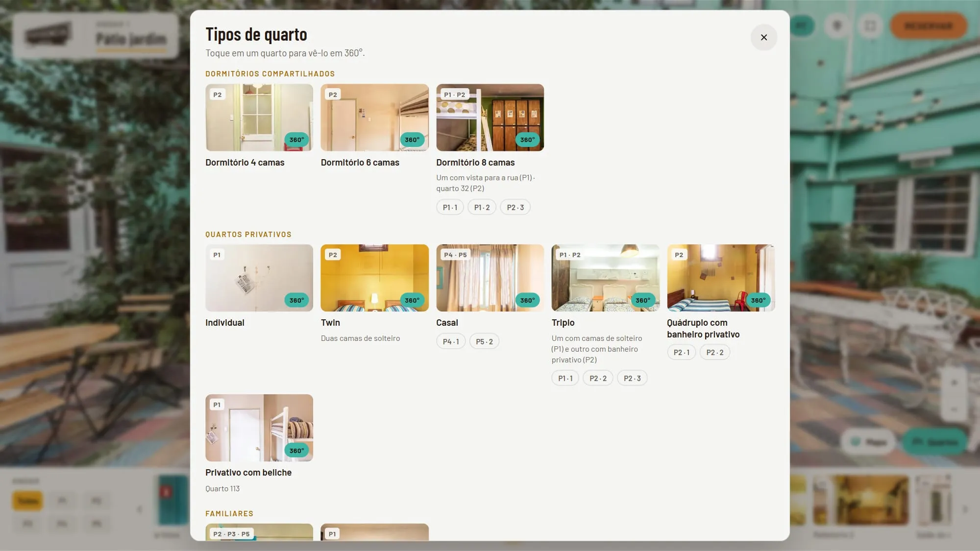This screenshot has width=980, height=551.
Task: Click the 360° badge on Dormitório 6 camas
Action: click(412, 140)
